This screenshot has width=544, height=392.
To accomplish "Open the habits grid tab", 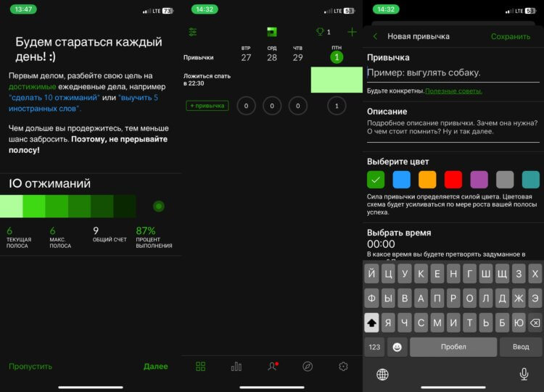I will [200, 367].
